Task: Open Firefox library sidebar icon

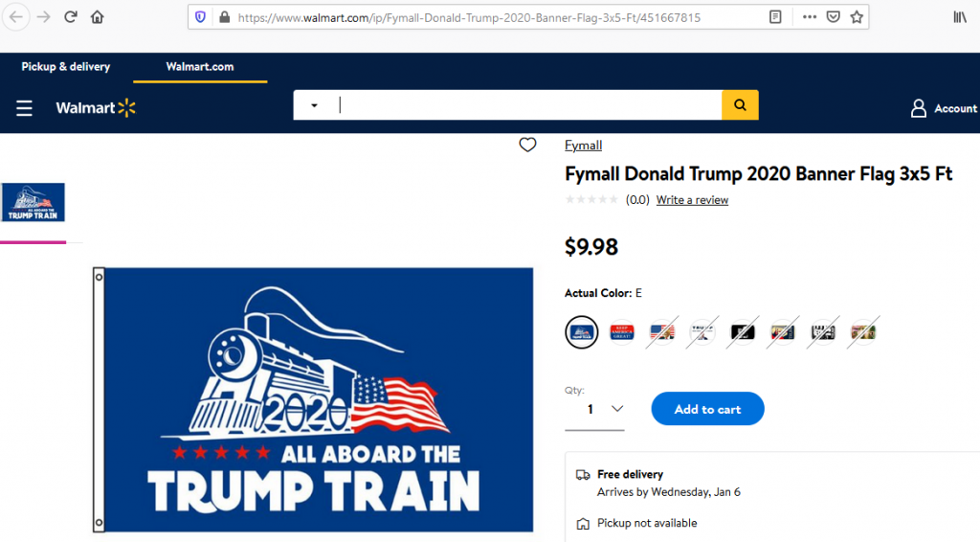Action: coord(960,17)
